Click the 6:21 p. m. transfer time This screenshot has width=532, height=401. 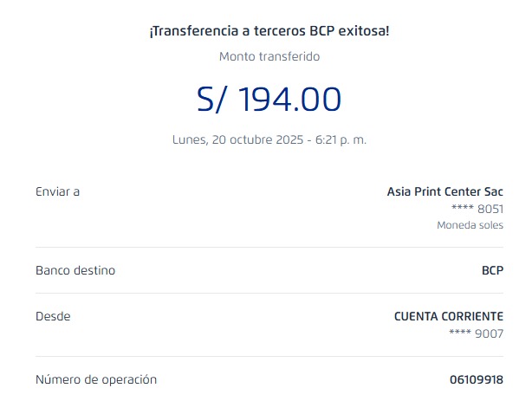pyautogui.click(x=342, y=139)
